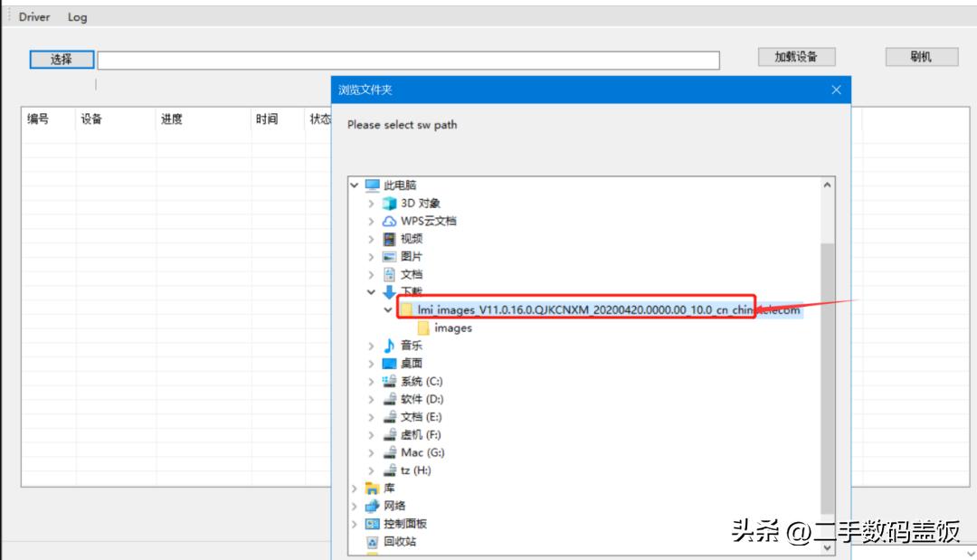Click the 时间 column header

[267, 119]
